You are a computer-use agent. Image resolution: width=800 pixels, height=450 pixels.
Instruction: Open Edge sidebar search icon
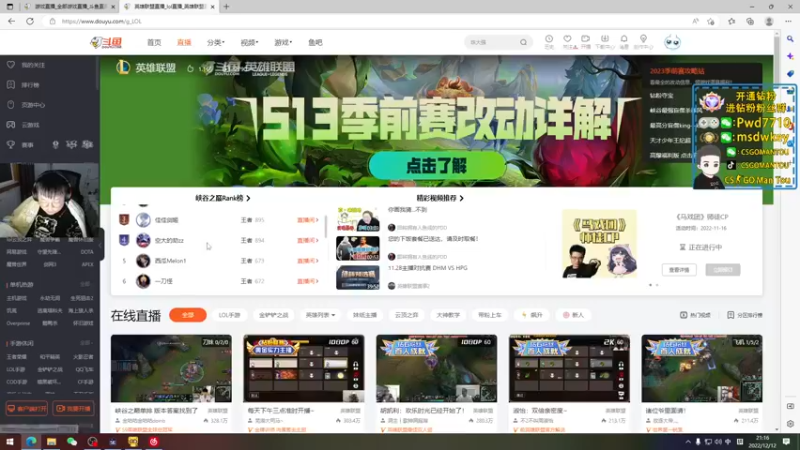790,39
